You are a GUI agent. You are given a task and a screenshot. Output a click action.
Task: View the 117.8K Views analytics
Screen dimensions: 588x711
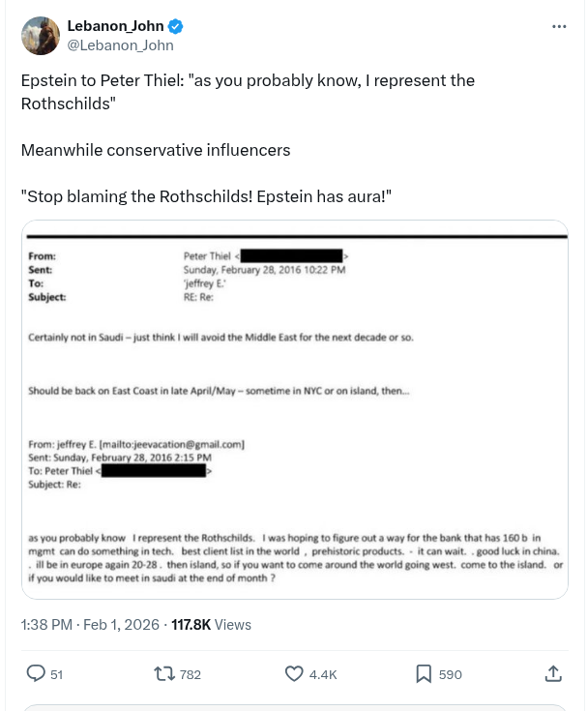[x=211, y=625]
